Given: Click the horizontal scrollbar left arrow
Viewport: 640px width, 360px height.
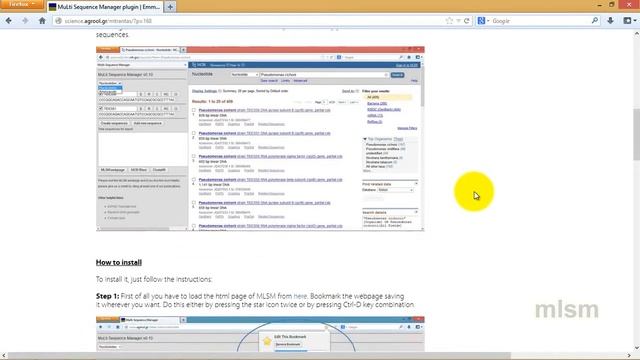Looking at the screenshot, I should coord(4,356).
